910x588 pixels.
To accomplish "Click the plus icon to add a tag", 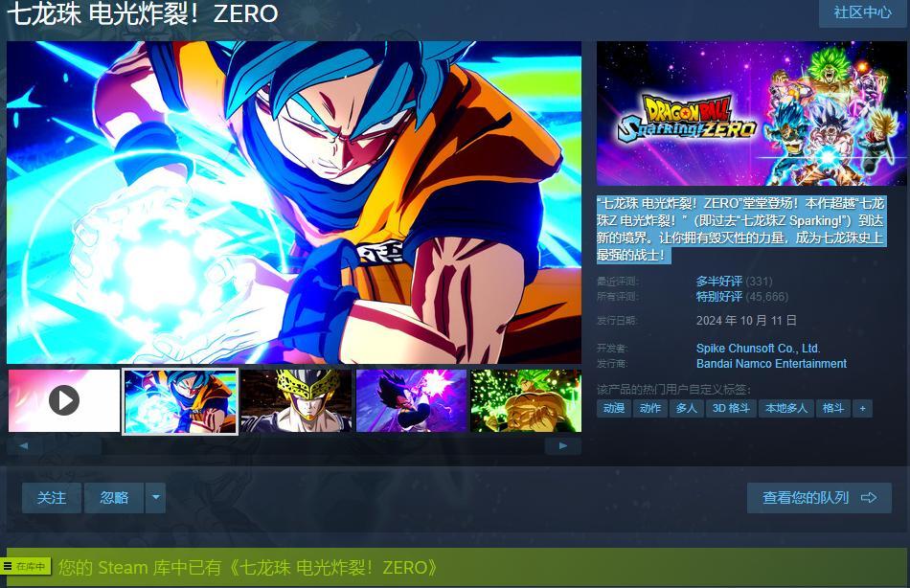I will tap(862, 409).
